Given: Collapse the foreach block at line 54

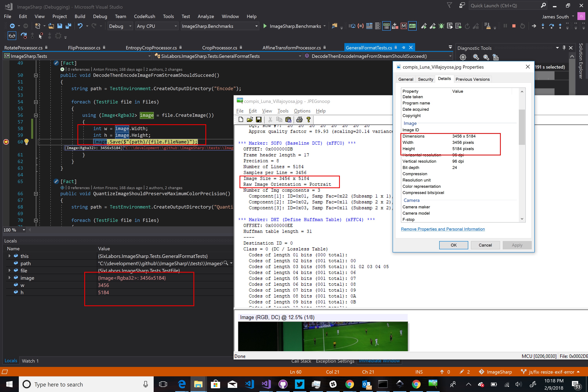Looking at the screenshot, I should 36,102.
